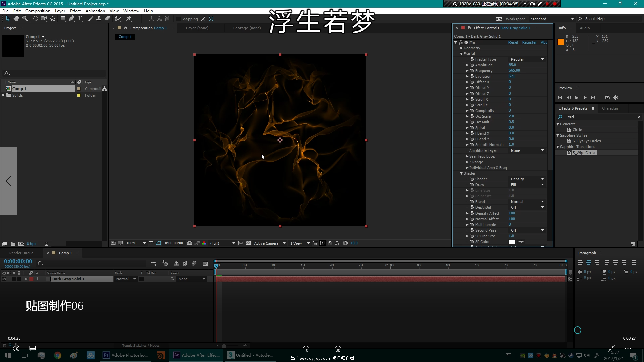Enable Motion Blur for composition
Image resolution: width=644 pixels, height=362 pixels.
point(194,264)
